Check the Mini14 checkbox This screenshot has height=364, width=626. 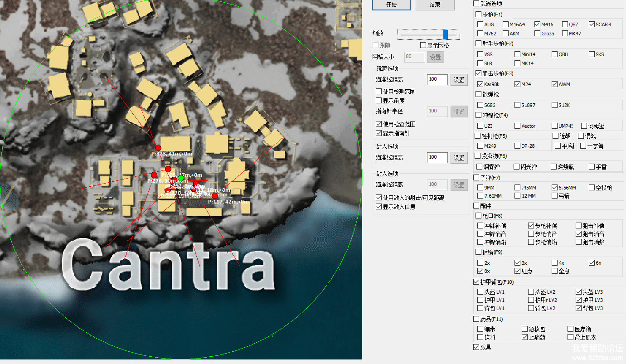(517, 54)
